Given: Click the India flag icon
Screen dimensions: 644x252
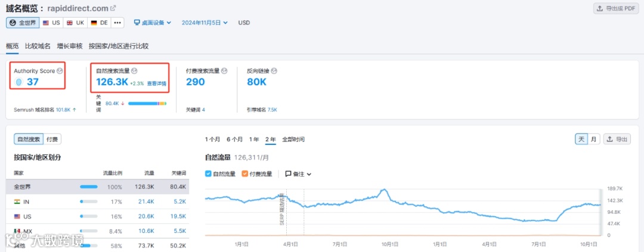Looking at the screenshot, I should coord(17,201).
